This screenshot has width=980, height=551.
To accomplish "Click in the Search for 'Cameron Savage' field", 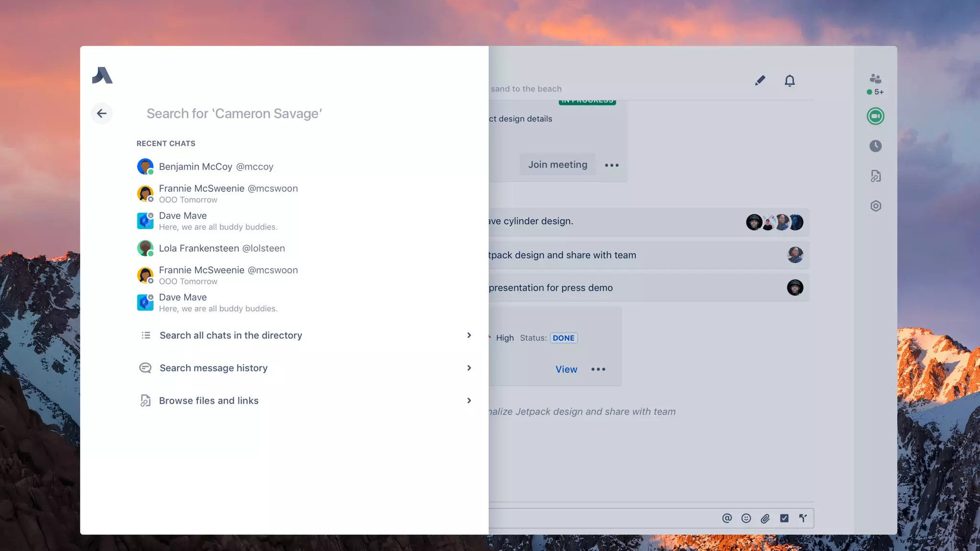I will point(287,113).
